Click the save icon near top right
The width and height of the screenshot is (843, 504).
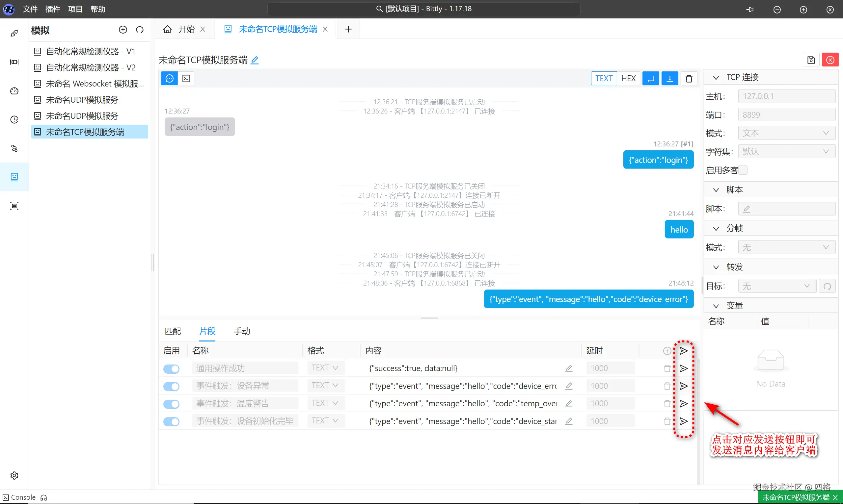coord(811,60)
